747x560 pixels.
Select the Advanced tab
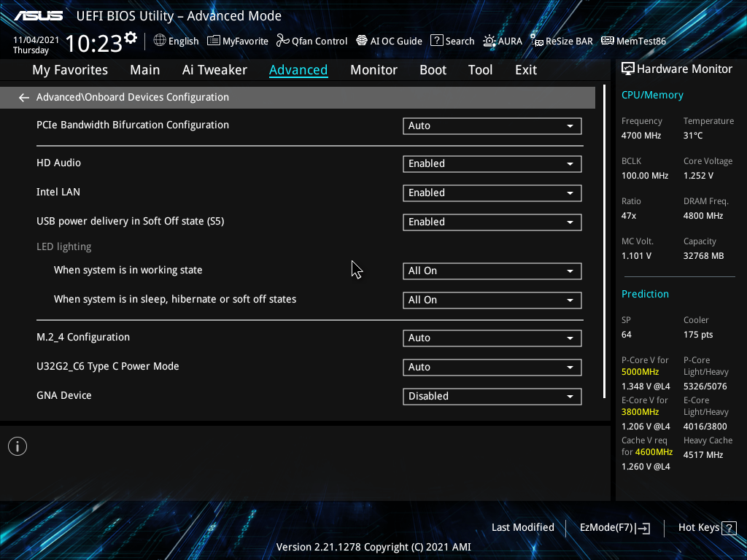point(298,70)
